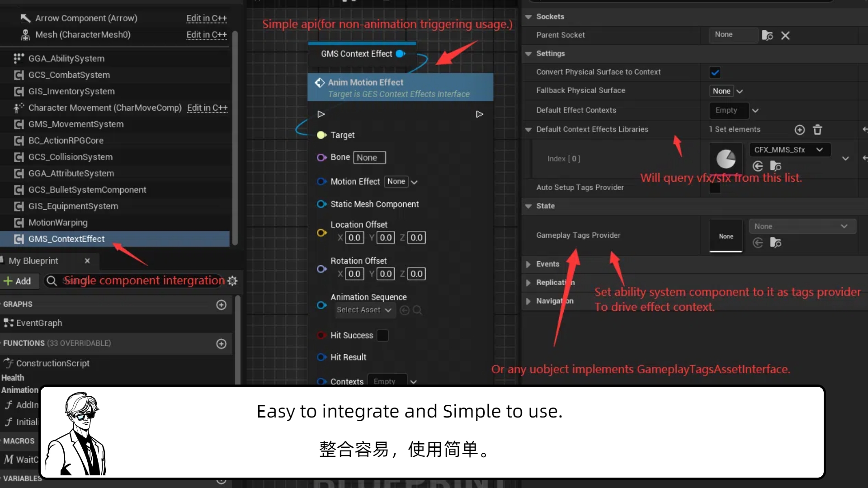868x488 pixels.
Task: Open the settings gear beside the blueprint search bar
Action: pos(232,281)
